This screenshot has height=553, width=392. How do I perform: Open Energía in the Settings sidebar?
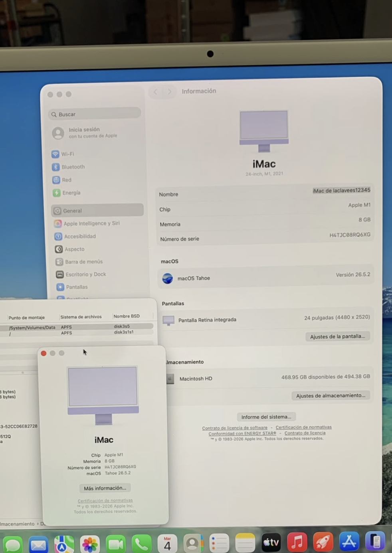67,193
